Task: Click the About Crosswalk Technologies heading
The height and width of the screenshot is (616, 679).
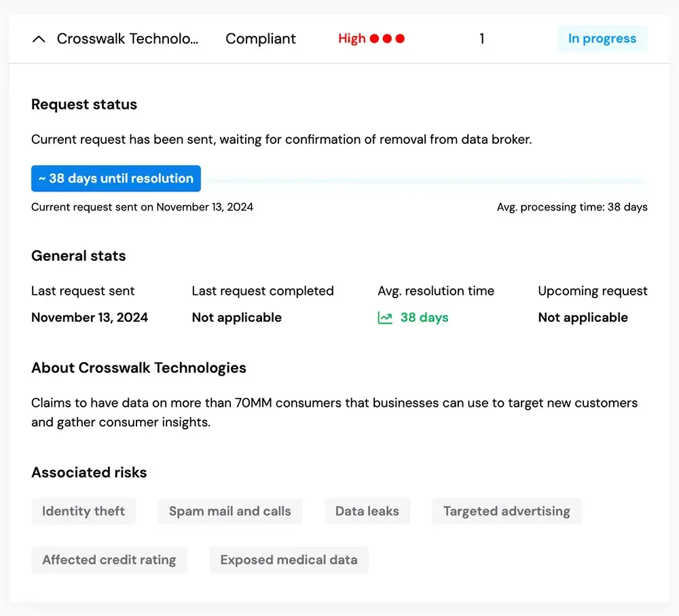Action: coord(139,368)
